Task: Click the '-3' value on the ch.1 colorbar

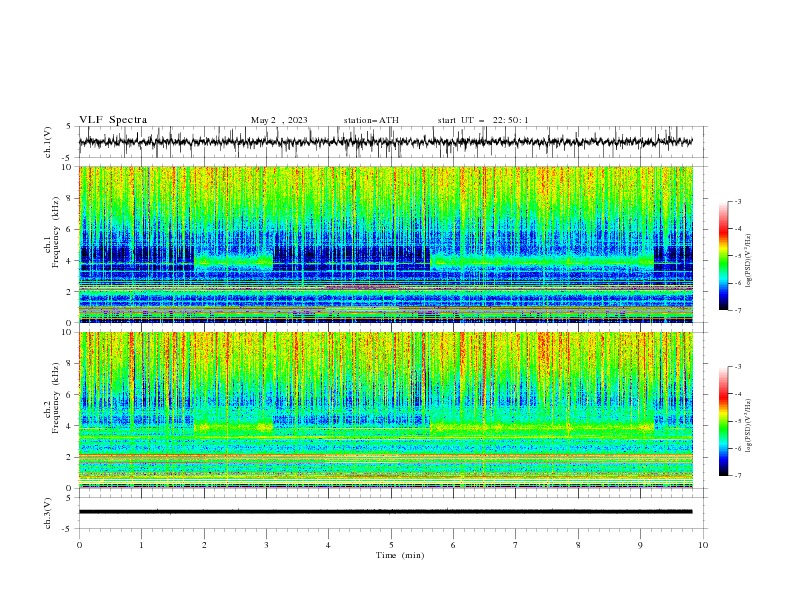Action: click(737, 201)
